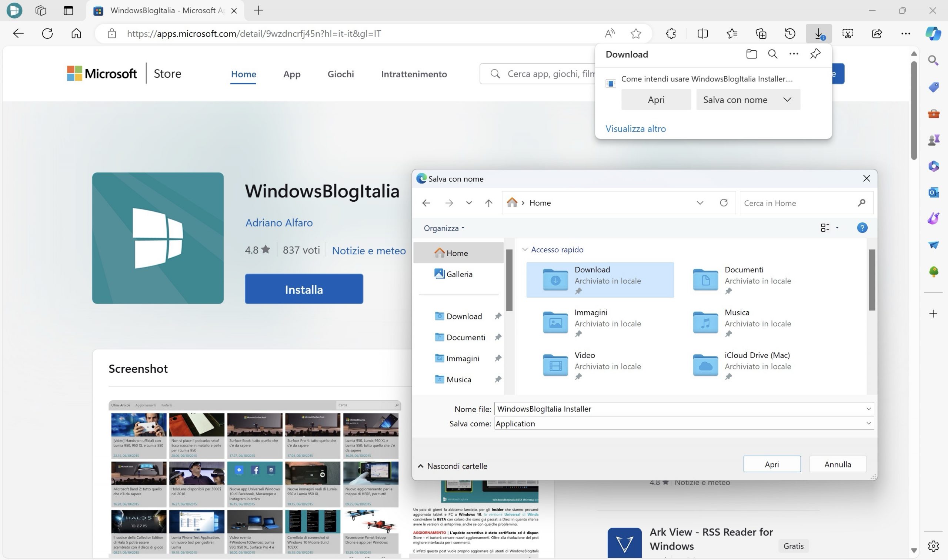Open the Microsoft logo link
948x560 pixels.
click(x=102, y=74)
